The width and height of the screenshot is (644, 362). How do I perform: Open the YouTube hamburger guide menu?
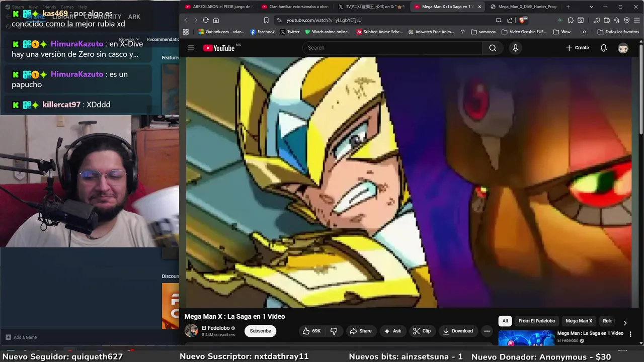click(x=191, y=48)
